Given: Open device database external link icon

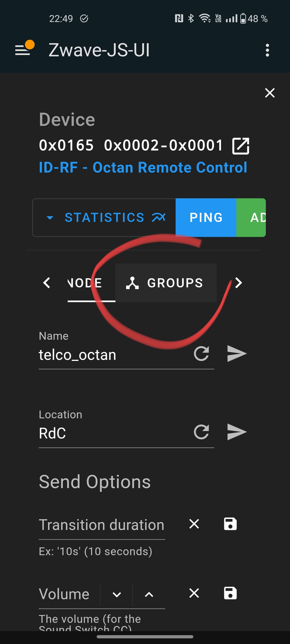Looking at the screenshot, I should click(x=241, y=146).
